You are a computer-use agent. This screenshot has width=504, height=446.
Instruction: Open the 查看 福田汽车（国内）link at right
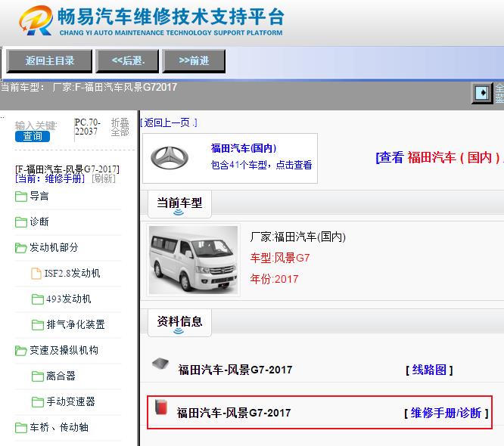click(439, 157)
